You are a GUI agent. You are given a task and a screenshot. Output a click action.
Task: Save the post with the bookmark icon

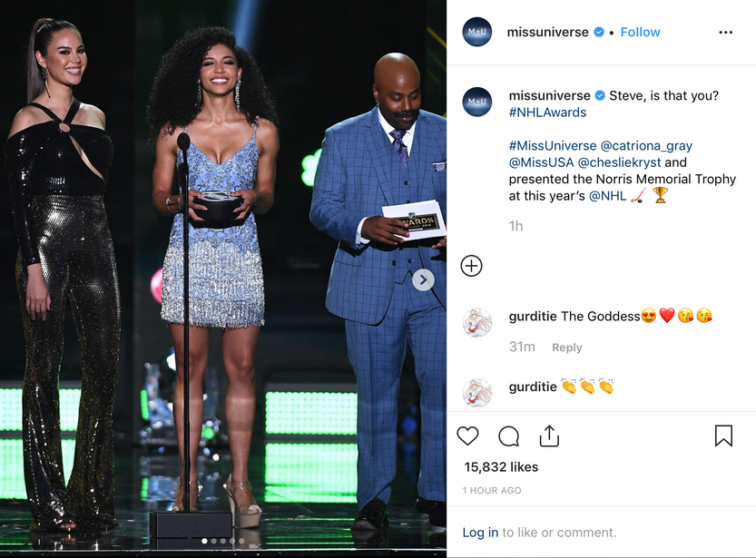(723, 436)
